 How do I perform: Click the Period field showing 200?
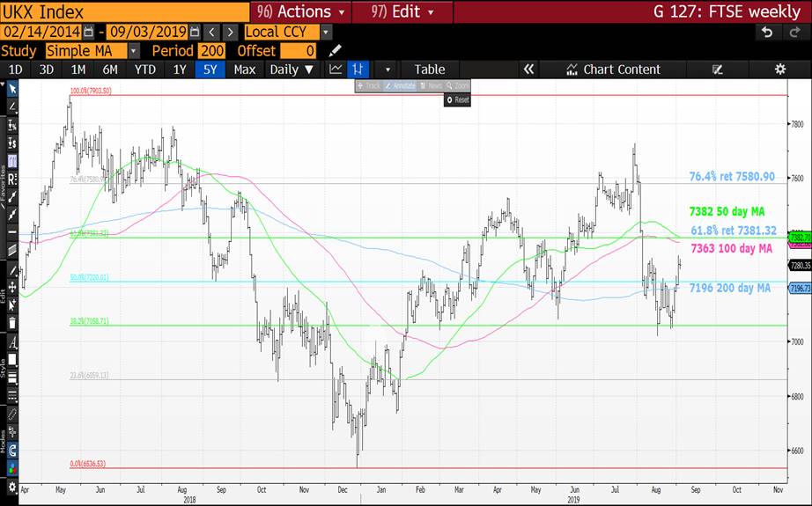pos(211,51)
